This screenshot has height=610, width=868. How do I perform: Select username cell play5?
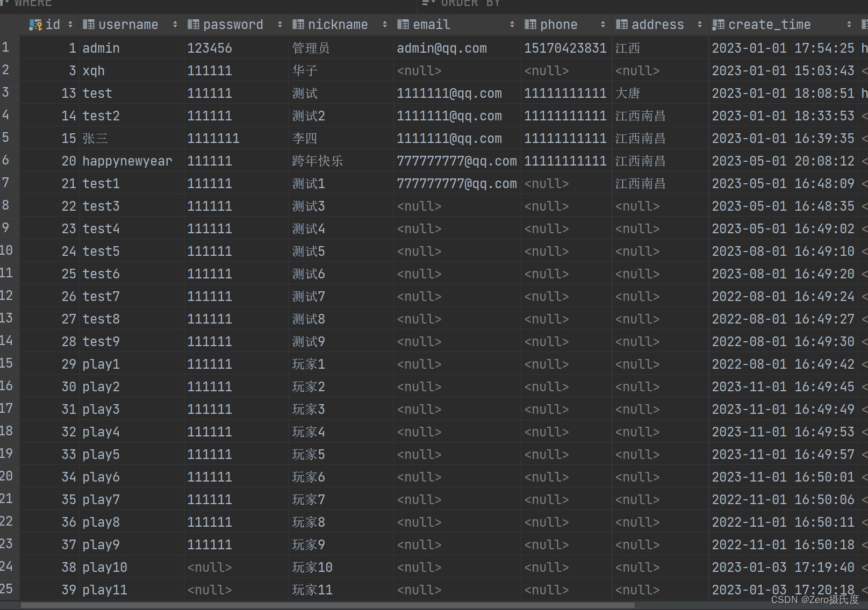point(131,455)
